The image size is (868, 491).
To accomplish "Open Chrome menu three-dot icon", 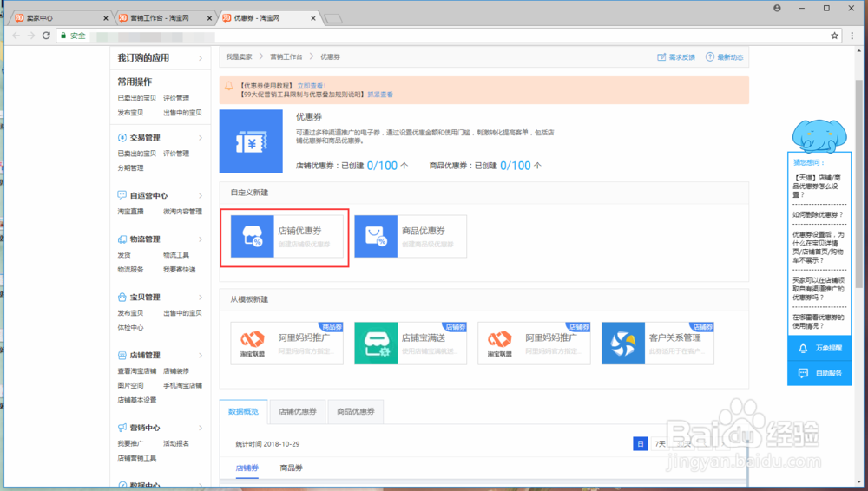I will click(852, 36).
